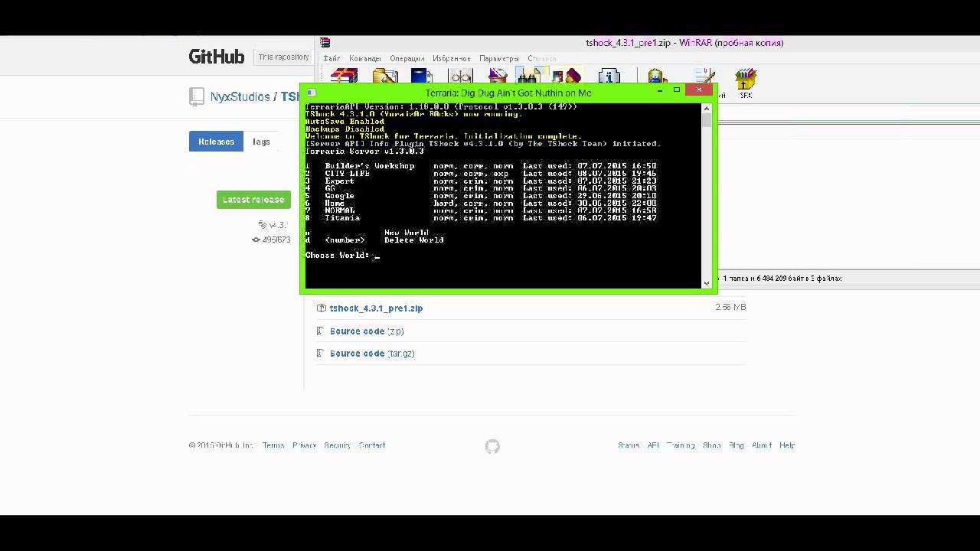
Task: Click the This repository search field
Action: (283, 57)
